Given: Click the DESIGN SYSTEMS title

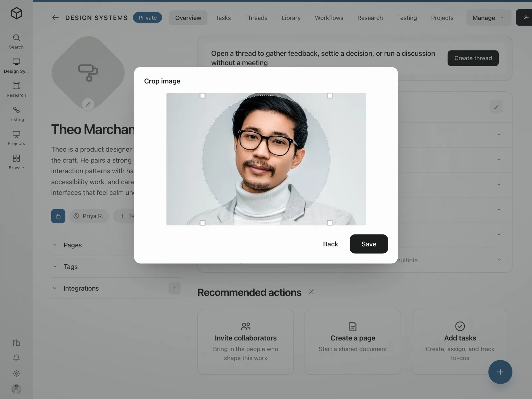Looking at the screenshot, I should point(96,18).
